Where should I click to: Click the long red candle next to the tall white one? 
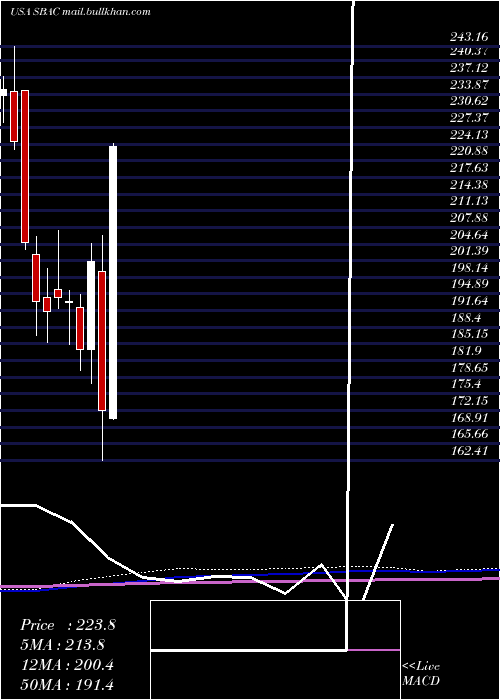(x=102, y=341)
